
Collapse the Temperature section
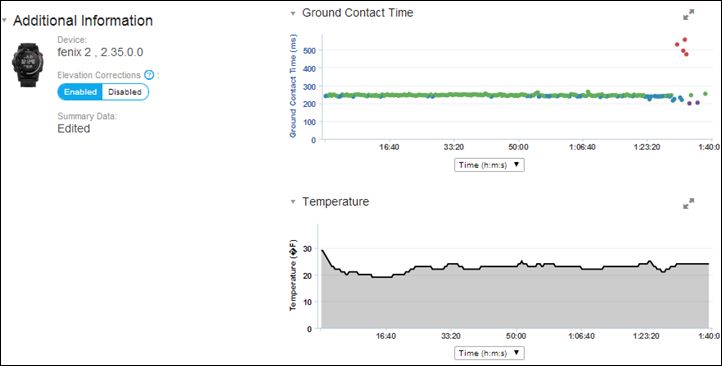(293, 202)
